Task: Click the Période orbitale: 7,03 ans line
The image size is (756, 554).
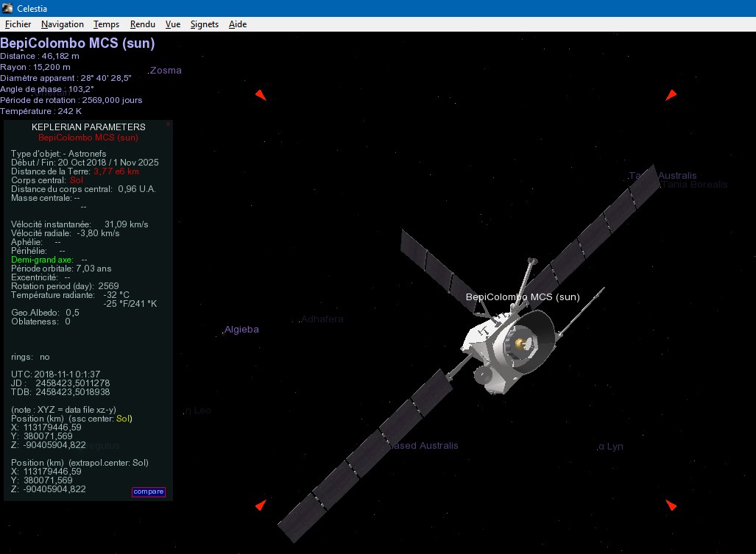Action: pos(61,269)
